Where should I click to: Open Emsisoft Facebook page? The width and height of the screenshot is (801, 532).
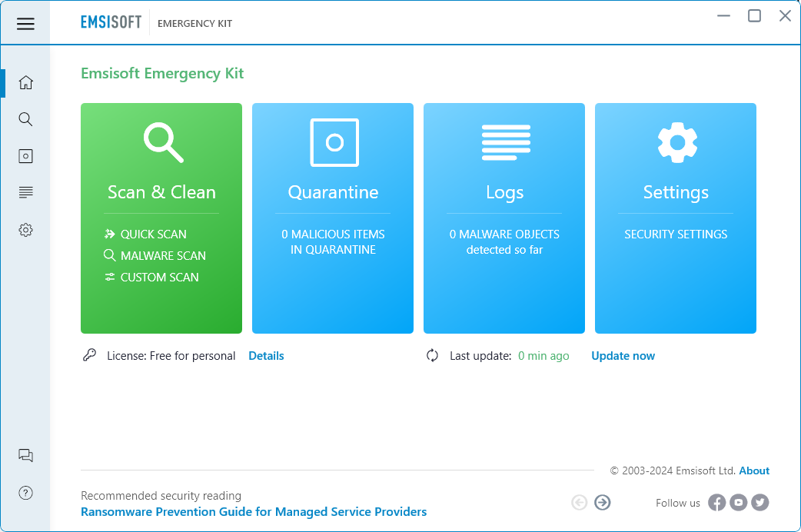[x=716, y=503]
